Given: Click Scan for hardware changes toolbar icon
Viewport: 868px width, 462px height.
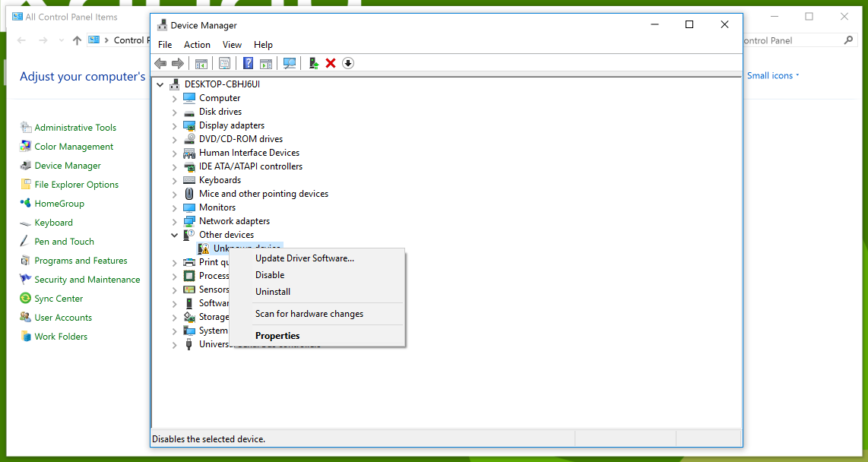Looking at the screenshot, I should [x=290, y=64].
